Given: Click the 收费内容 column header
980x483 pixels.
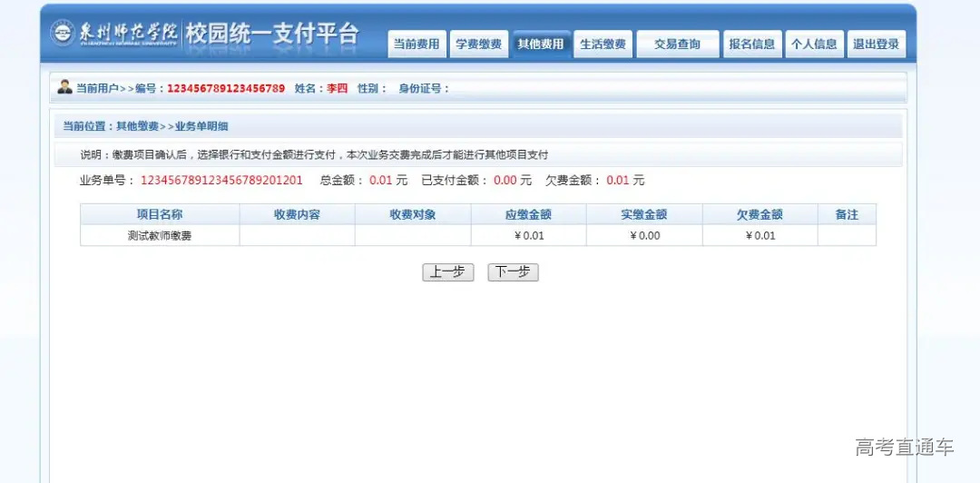Looking at the screenshot, I should pyautogui.click(x=298, y=214).
